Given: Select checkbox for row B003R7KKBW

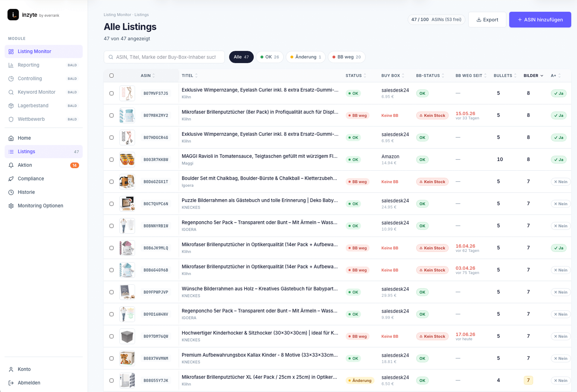Looking at the screenshot, I should pyautogui.click(x=112, y=159).
